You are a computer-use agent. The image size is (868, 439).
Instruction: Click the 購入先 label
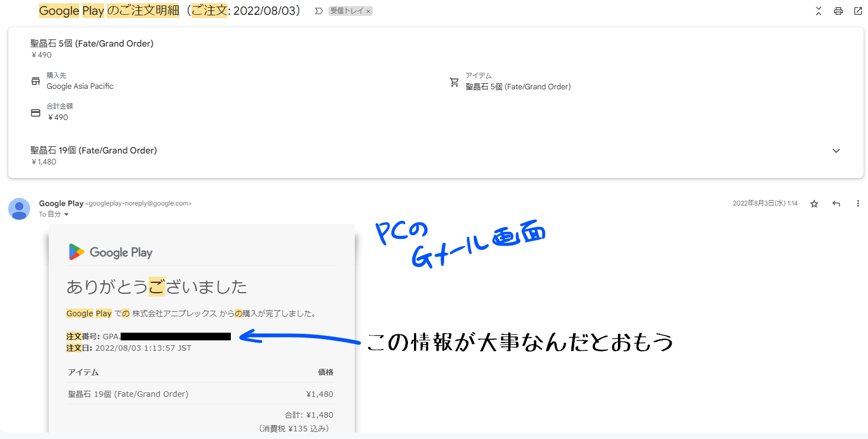click(x=56, y=75)
